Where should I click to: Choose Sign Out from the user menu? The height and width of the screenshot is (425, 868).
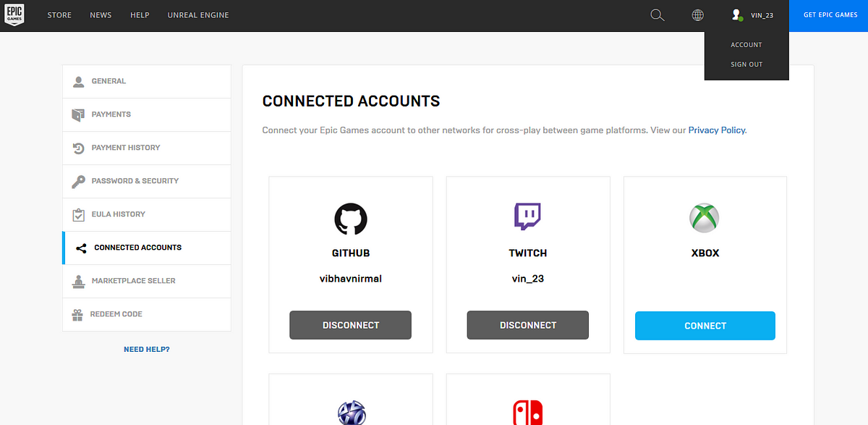[x=746, y=64]
